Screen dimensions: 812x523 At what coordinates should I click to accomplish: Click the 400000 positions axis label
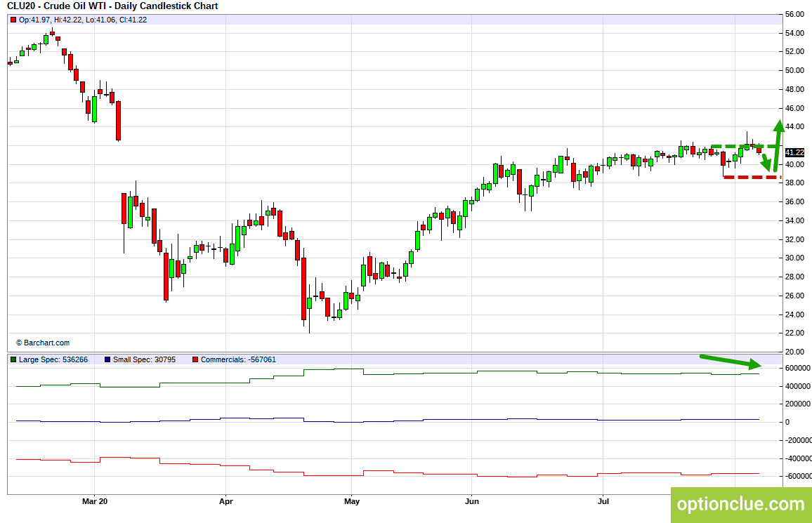coord(797,386)
